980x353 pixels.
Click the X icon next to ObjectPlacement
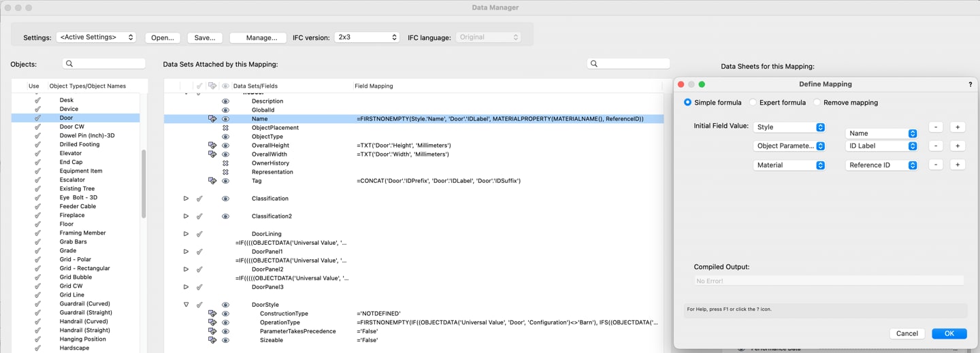[x=225, y=128]
